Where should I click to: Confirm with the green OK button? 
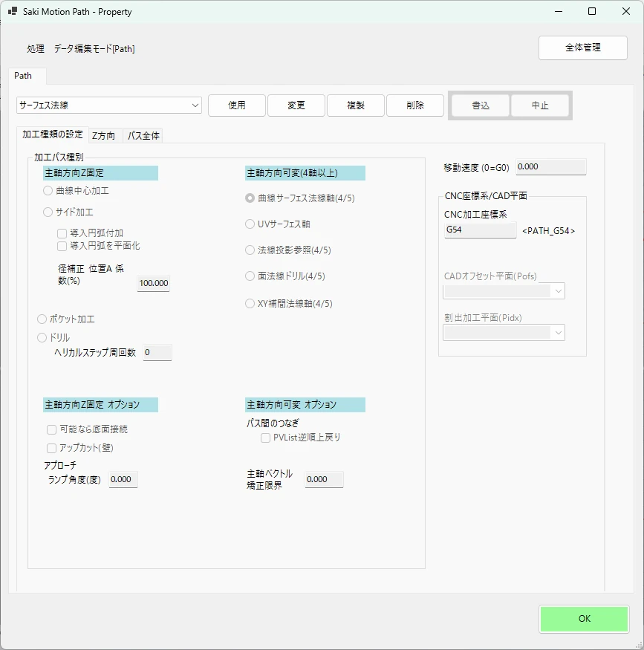pyautogui.click(x=585, y=619)
